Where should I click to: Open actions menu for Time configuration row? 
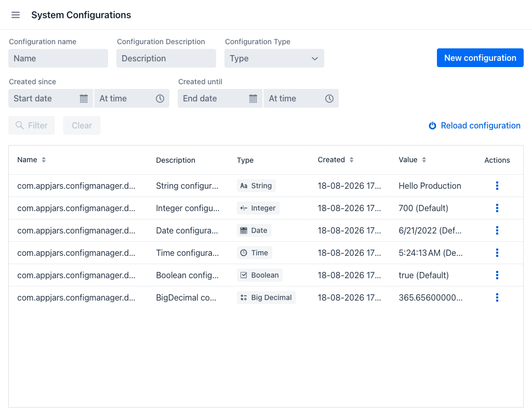[x=497, y=253]
